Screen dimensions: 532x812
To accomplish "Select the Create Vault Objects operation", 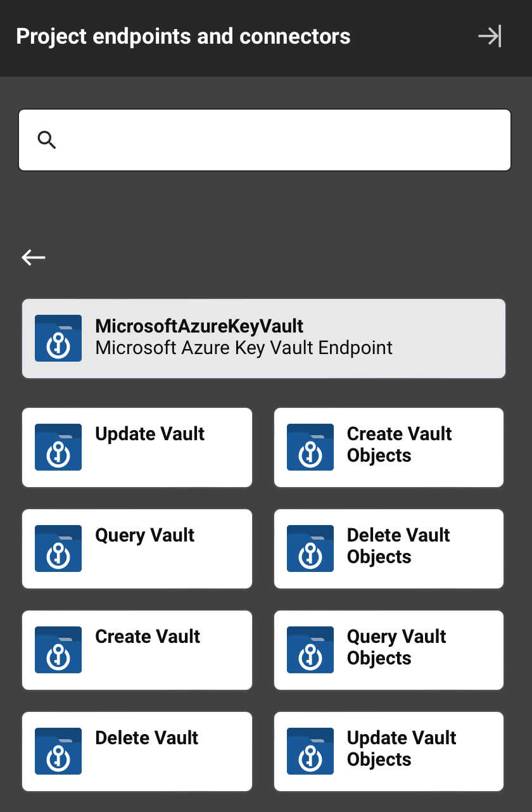I will pyautogui.click(x=388, y=447).
